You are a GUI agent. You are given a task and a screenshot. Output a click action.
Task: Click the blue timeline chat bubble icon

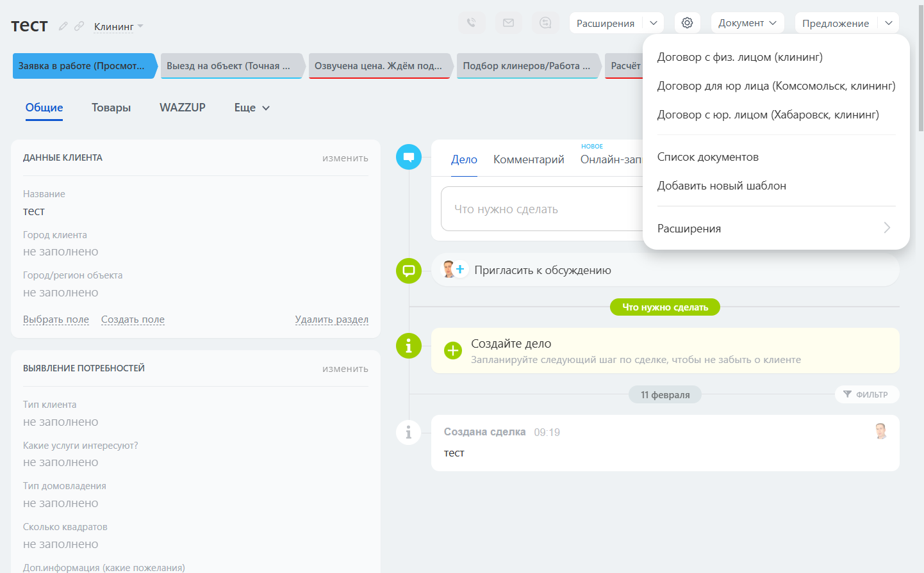(x=409, y=157)
